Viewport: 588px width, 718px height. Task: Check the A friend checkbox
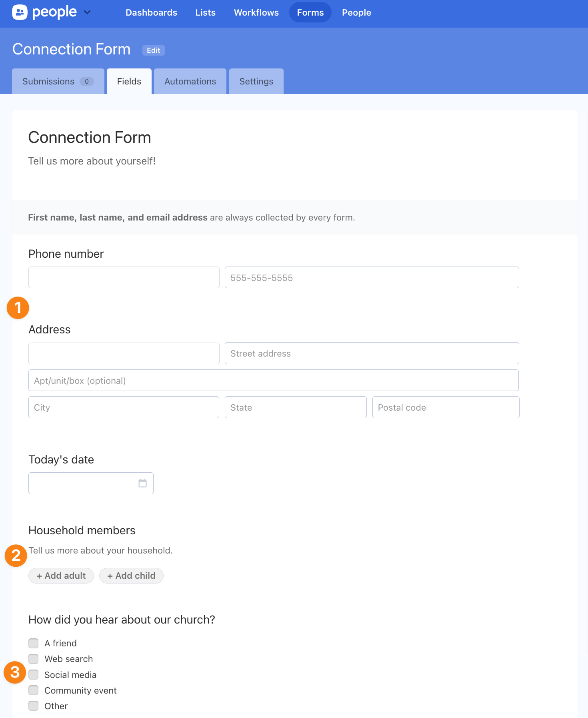[x=34, y=643]
